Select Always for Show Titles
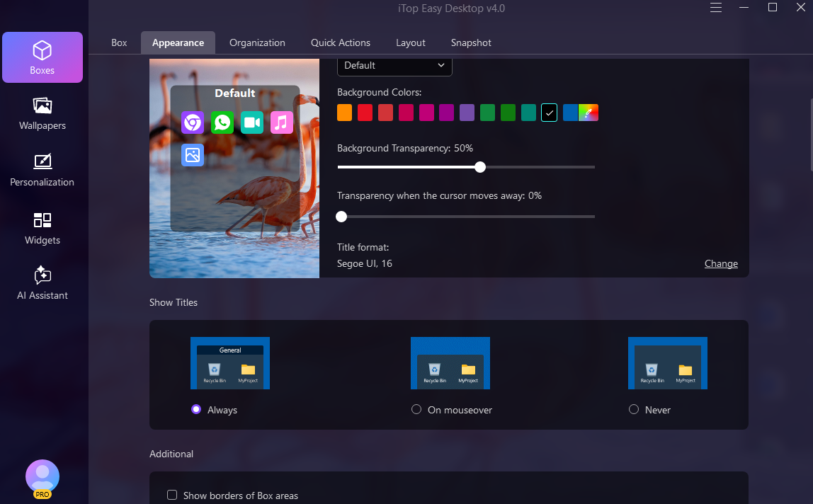Screen dimensions: 813x504 tap(197, 409)
